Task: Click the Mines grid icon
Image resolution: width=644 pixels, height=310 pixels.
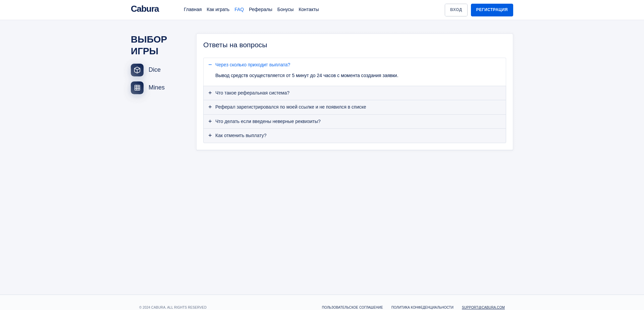Action: (x=137, y=88)
